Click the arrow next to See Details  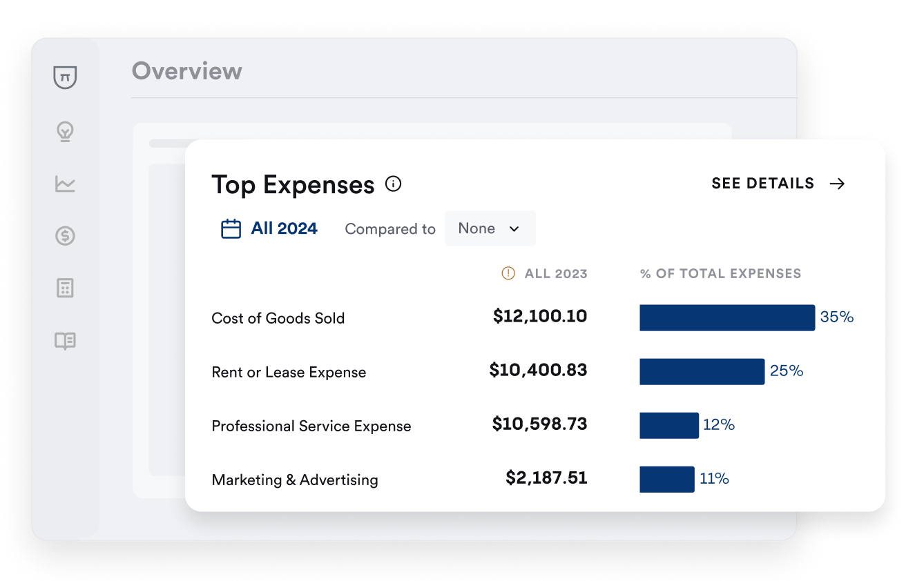click(837, 184)
